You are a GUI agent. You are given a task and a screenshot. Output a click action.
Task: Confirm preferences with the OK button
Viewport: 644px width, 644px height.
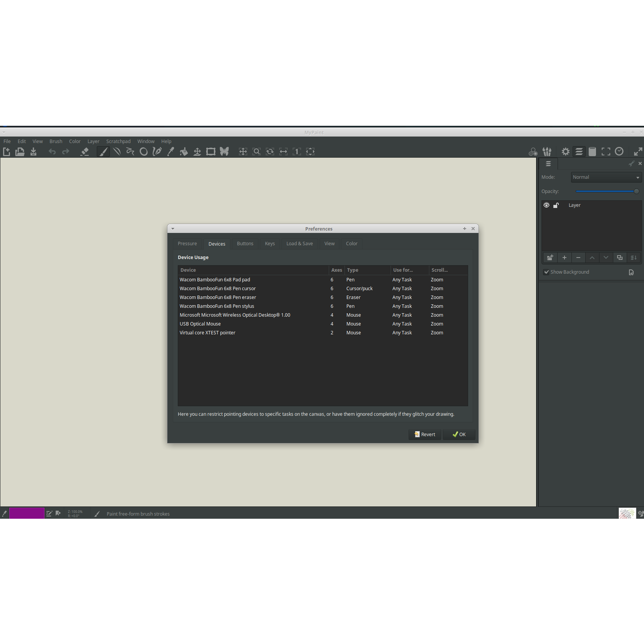pos(459,434)
